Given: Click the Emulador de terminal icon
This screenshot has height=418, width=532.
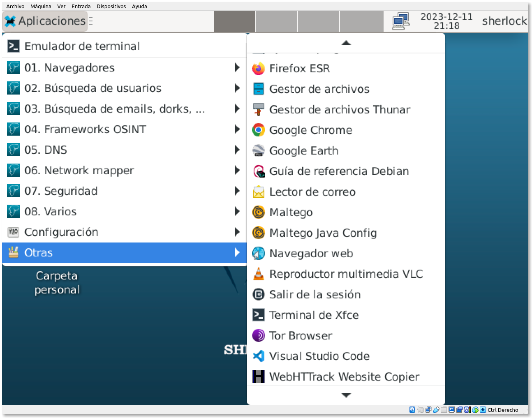Looking at the screenshot, I should 14,46.
